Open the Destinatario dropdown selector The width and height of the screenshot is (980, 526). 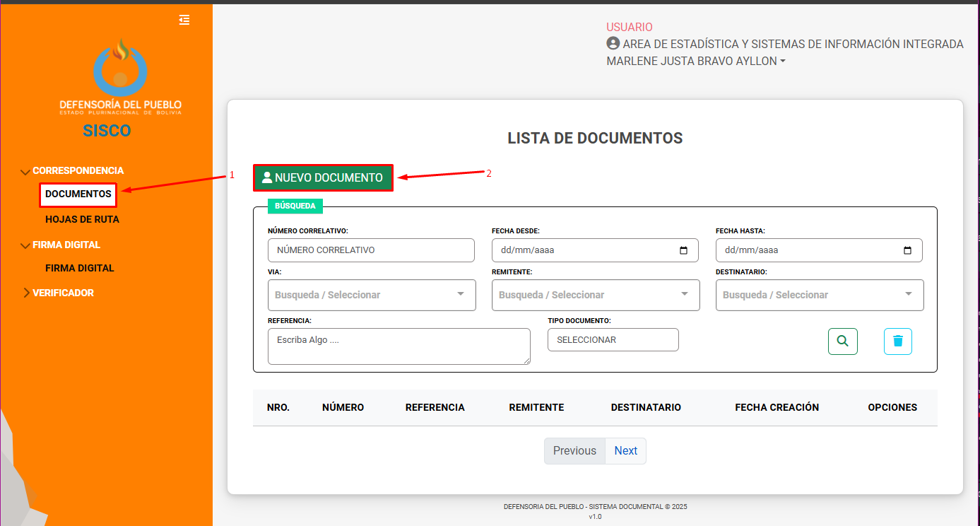point(819,295)
